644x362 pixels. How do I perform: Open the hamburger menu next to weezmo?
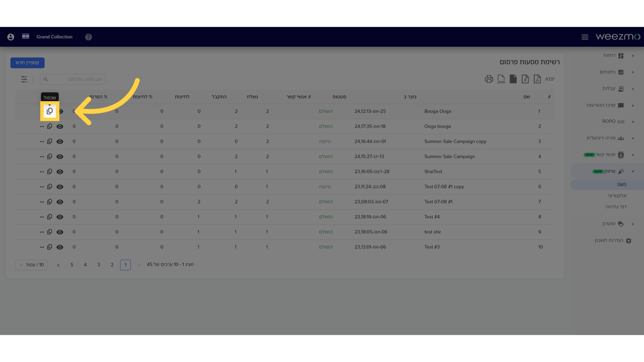click(585, 37)
